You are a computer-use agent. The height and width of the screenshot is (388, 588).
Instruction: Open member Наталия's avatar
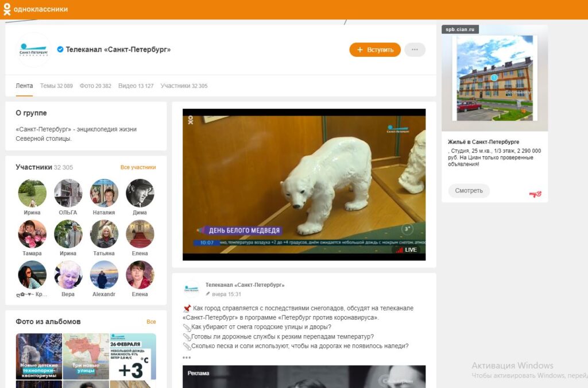pos(104,193)
